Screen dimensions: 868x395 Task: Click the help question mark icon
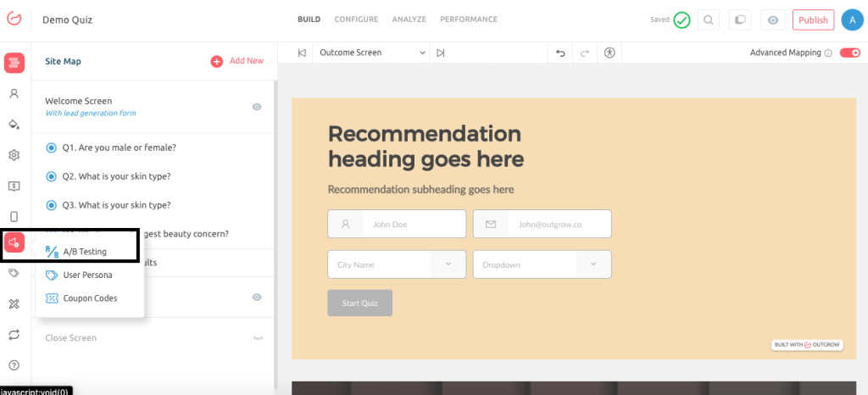tap(14, 365)
